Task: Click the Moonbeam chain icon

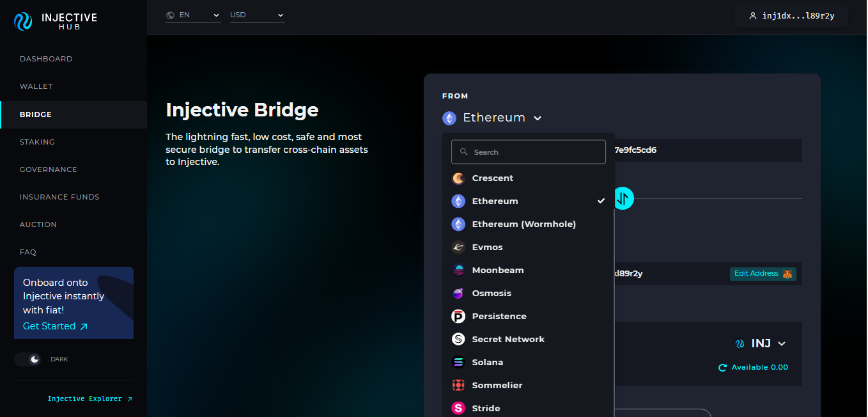Action: [x=458, y=271]
